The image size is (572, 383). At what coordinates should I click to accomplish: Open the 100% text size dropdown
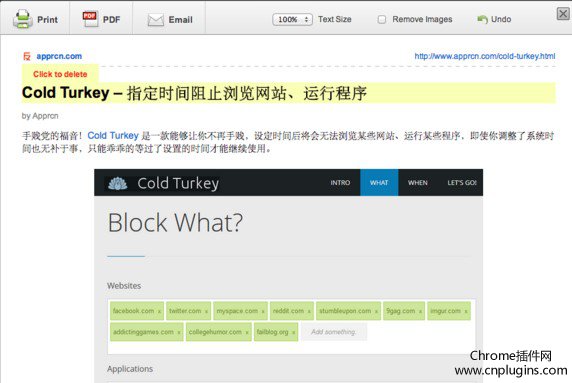click(x=292, y=19)
